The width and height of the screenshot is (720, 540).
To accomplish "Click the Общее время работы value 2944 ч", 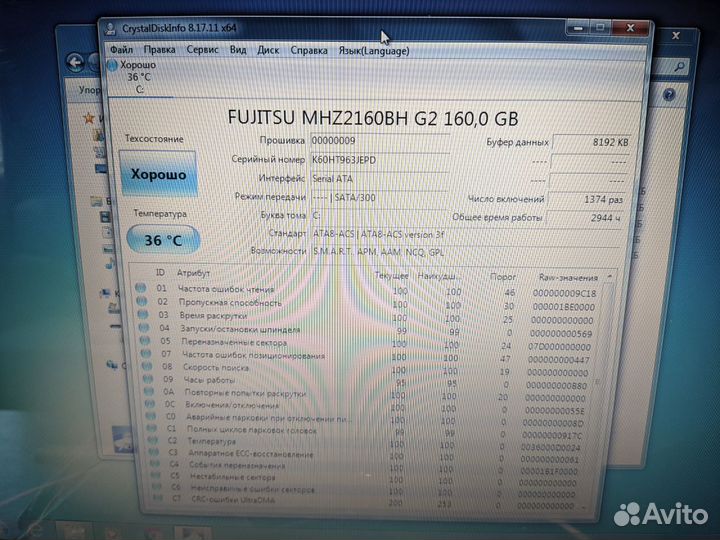I will tap(585, 218).
